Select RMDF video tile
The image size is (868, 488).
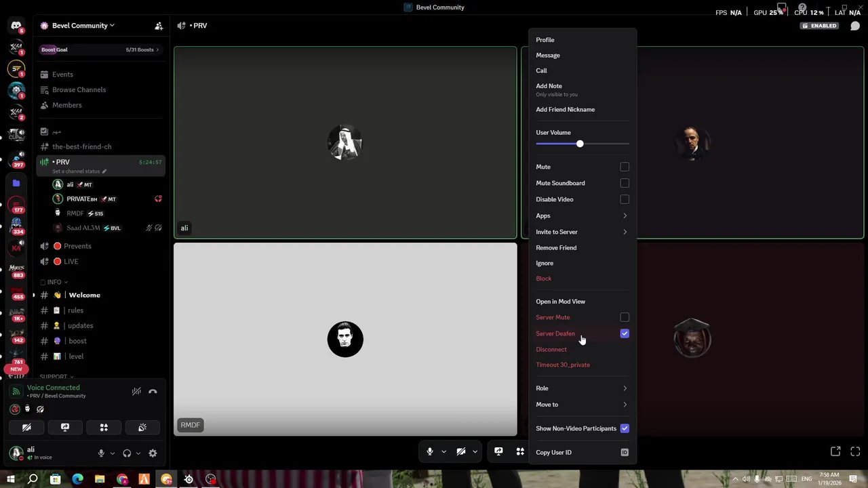(x=345, y=339)
